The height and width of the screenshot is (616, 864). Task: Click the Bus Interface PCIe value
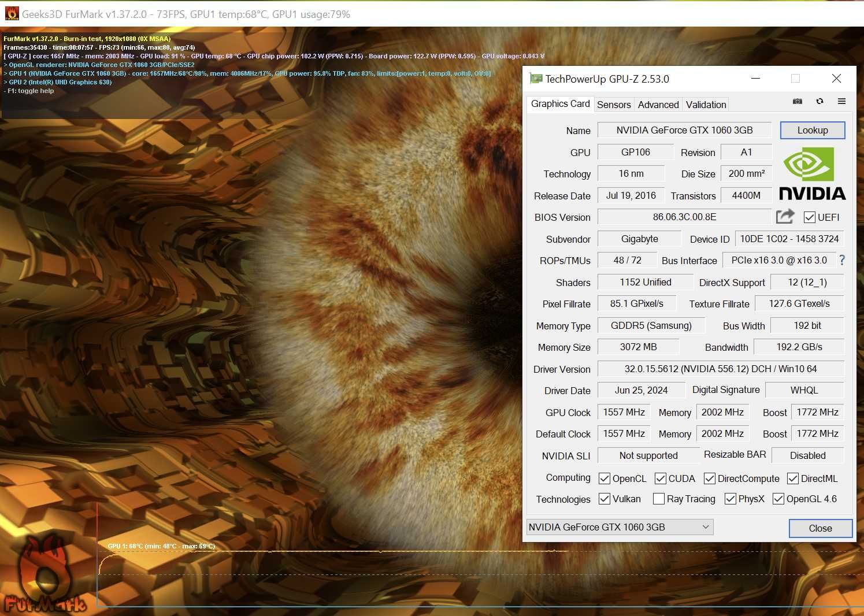coord(779,260)
